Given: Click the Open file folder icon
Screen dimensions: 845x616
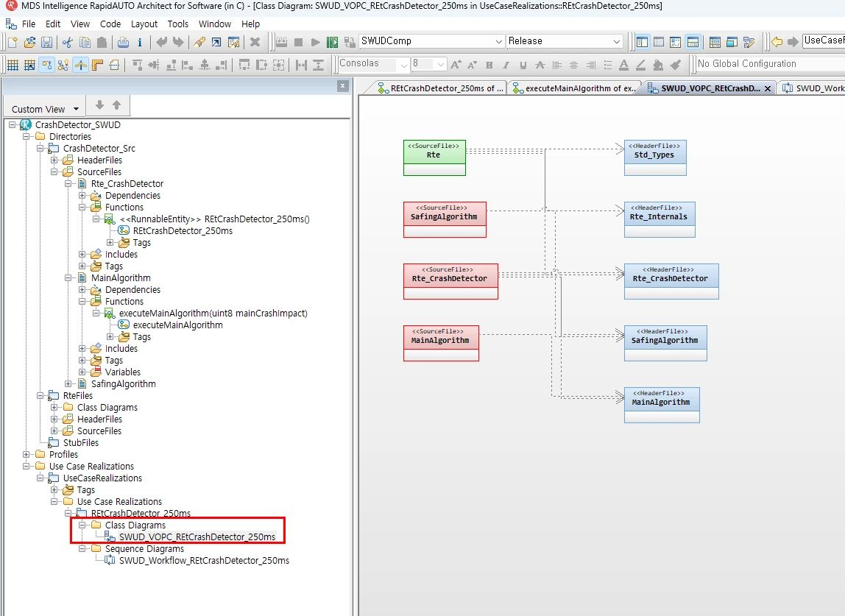Looking at the screenshot, I should tap(29, 42).
